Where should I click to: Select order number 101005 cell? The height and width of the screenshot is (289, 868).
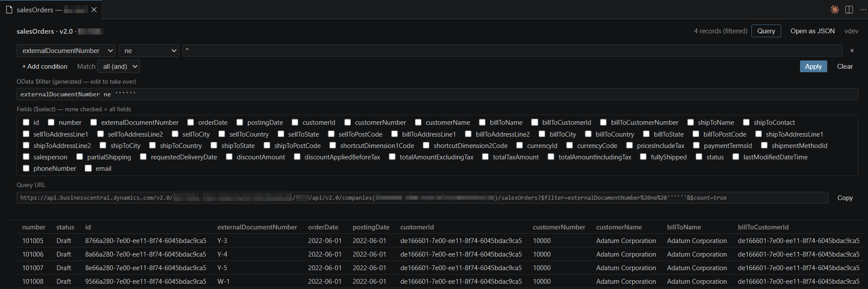33,241
